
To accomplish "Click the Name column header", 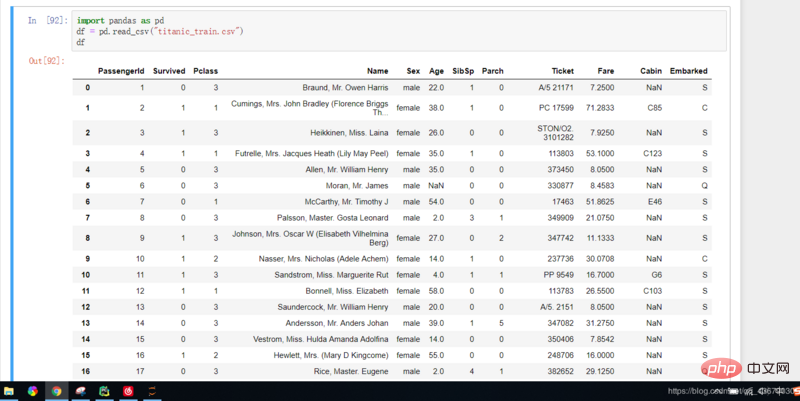I will click(x=378, y=71).
